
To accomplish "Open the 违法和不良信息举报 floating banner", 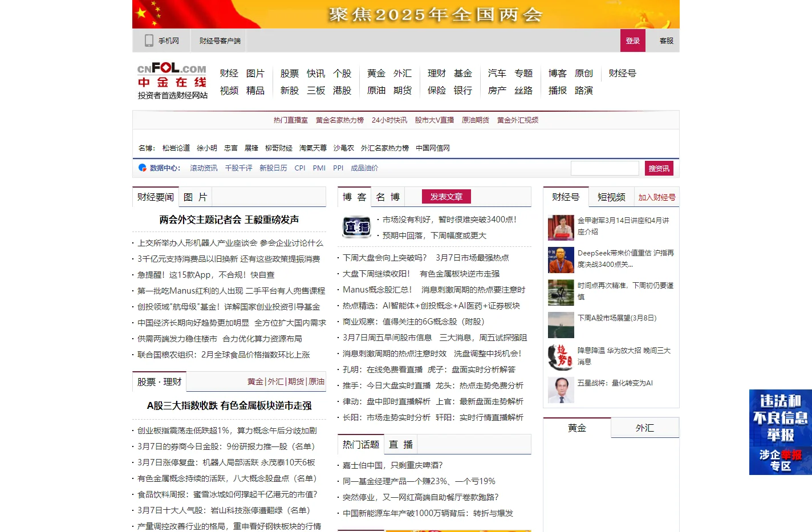I will [x=780, y=432].
